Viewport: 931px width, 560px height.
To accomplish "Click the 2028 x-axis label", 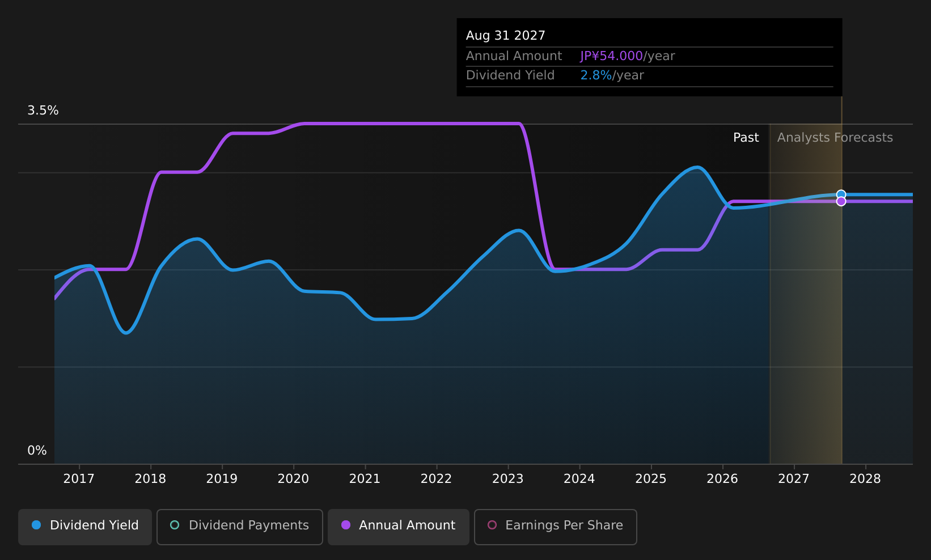I will [x=865, y=479].
